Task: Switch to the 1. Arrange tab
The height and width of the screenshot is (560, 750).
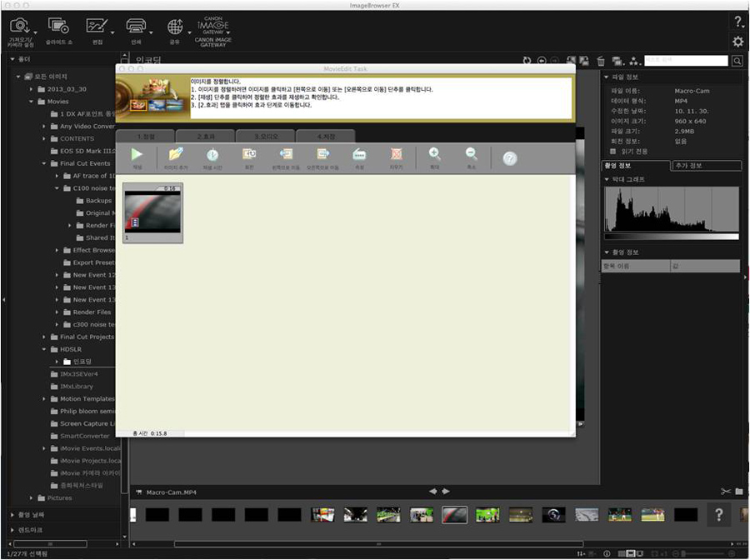Action: tap(146, 137)
